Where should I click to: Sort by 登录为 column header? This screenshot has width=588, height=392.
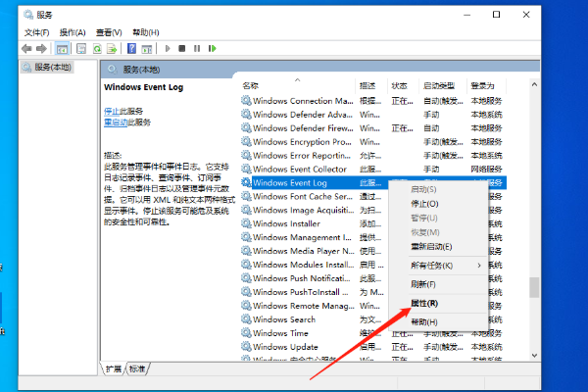487,86
